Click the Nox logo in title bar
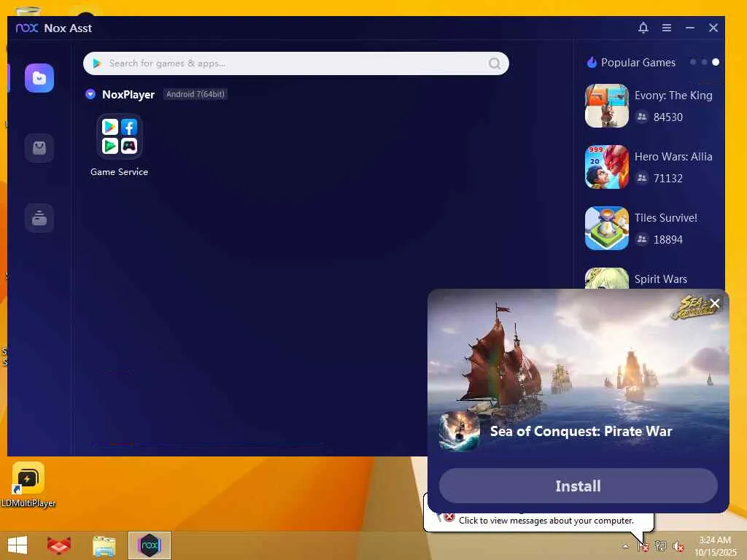 pyautogui.click(x=27, y=28)
